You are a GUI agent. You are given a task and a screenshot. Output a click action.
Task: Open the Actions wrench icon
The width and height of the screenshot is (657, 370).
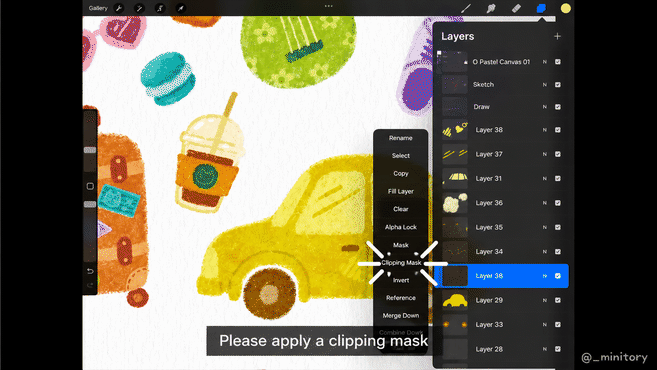click(x=119, y=8)
